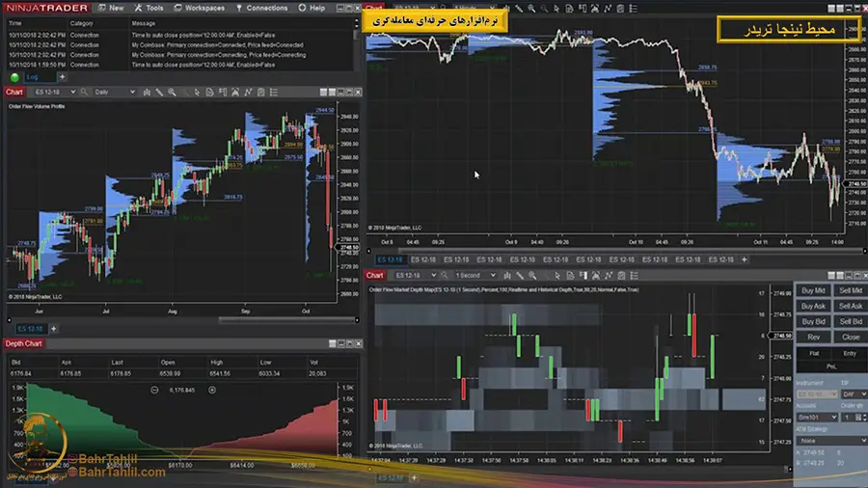This screenshot has height=488, width=868.
Task: Open the Workspaces menu
Action: coord(200,8)
